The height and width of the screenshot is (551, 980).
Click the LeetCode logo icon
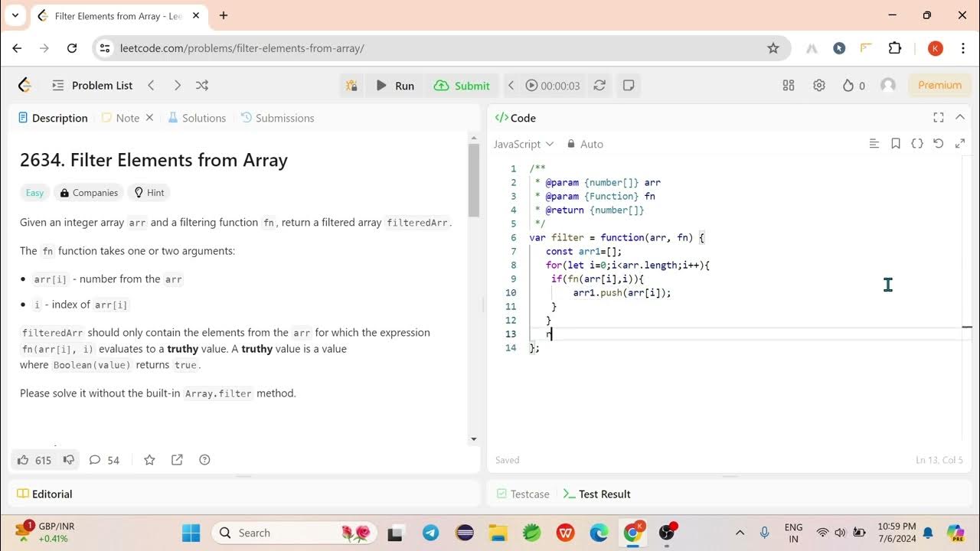(x=24, y=86)
